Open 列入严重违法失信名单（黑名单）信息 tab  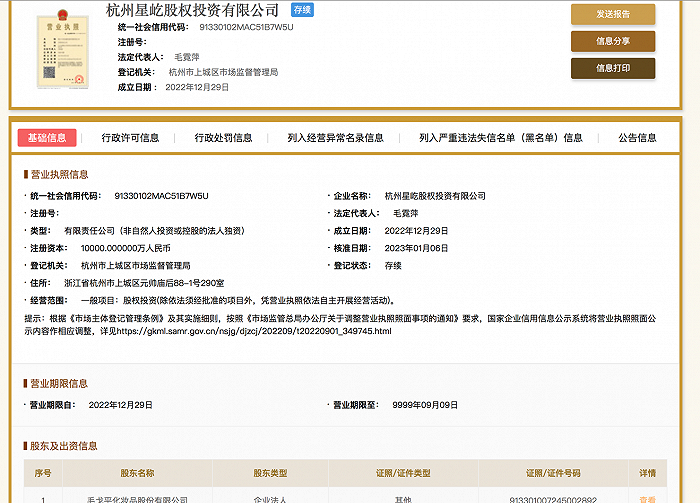tap(501, 137)
